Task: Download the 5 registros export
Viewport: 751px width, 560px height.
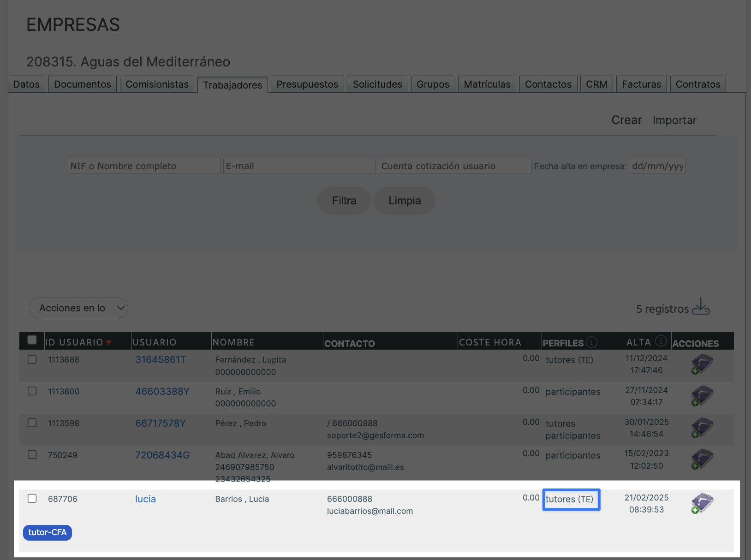Action: [701, 307]
